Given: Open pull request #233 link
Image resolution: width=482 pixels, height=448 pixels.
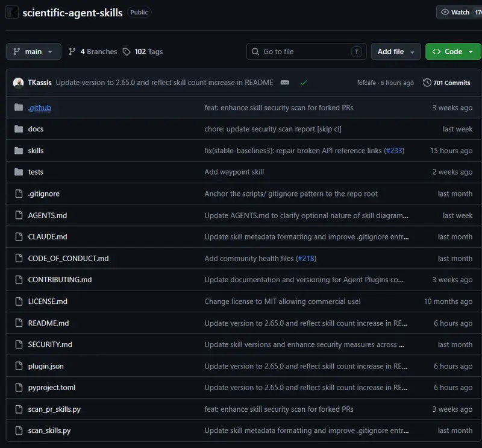Looking at the screenshot, I should (x=394, y=151).
